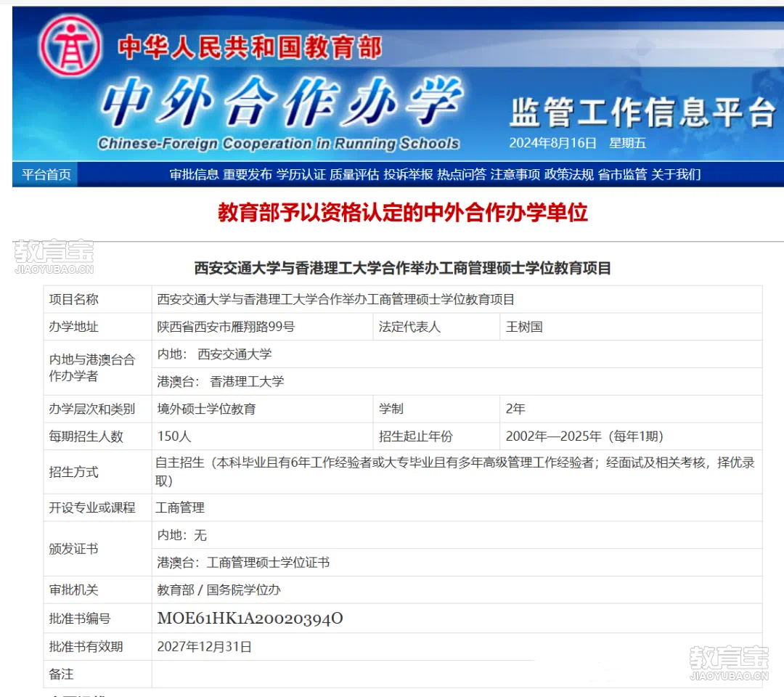Click the 港澳台: 工商管理硕士学位证书 cell
Image resolution: width=784 pixels, height=697 pixels.
[x=457, y=563]
